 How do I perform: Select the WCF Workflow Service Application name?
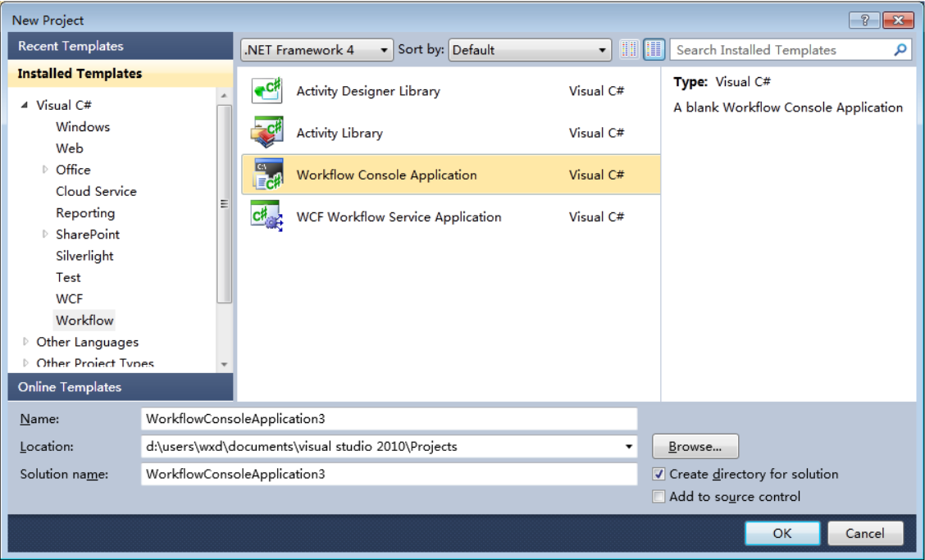point(399,216)
